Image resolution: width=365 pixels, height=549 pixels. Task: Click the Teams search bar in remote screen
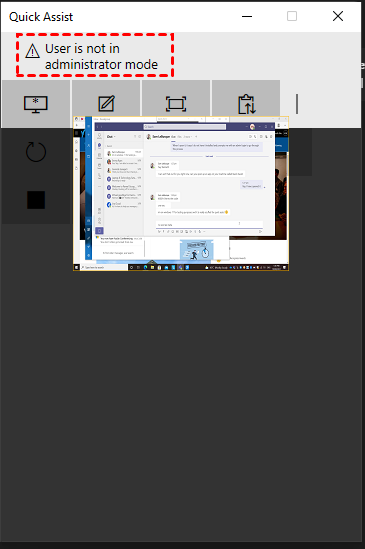[185, 127]
